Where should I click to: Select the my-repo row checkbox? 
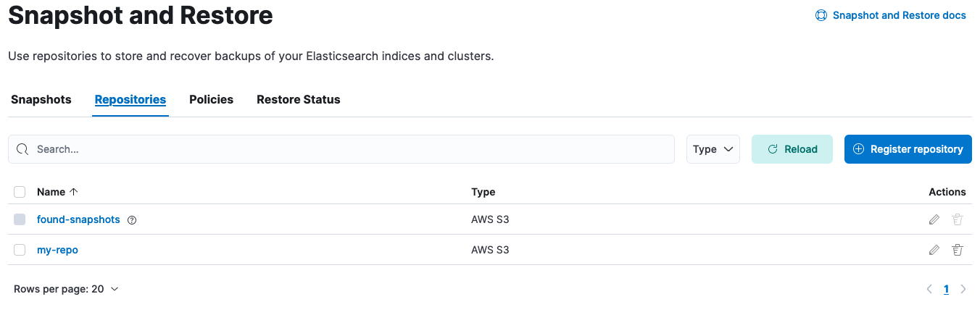(x=20, y=250)
